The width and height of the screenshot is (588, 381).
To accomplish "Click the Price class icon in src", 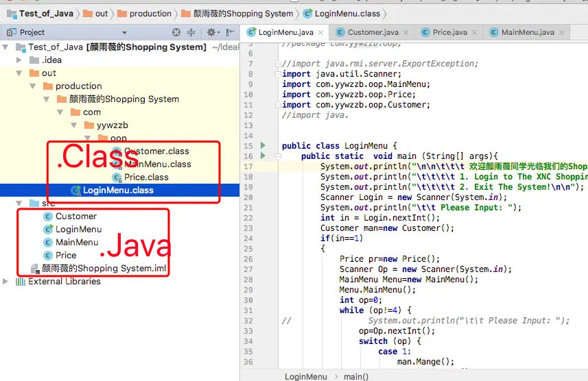I will click(47, 256).
